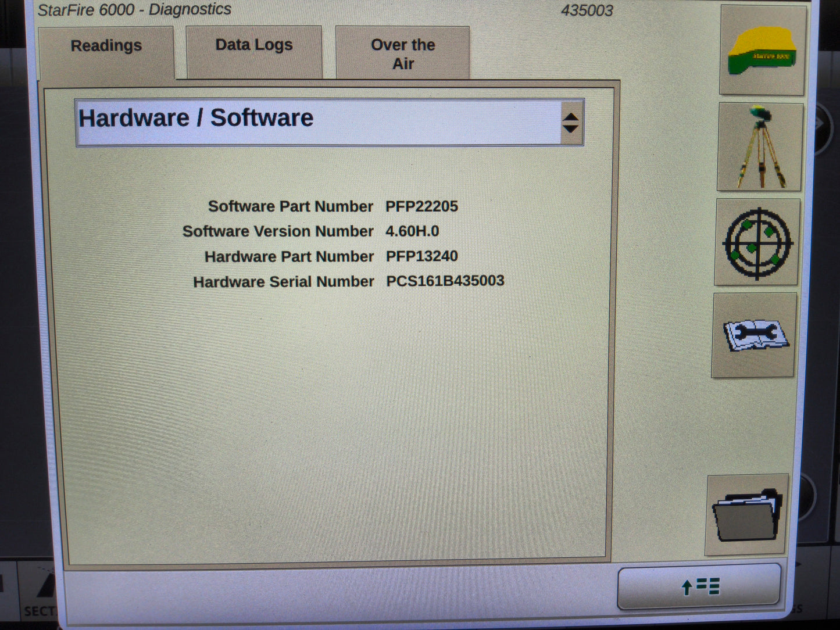Select the Software Version Number value 4.60H.0
Image resolution: width=840 pixels, height=630 pixels.
(x=412, y=231)
